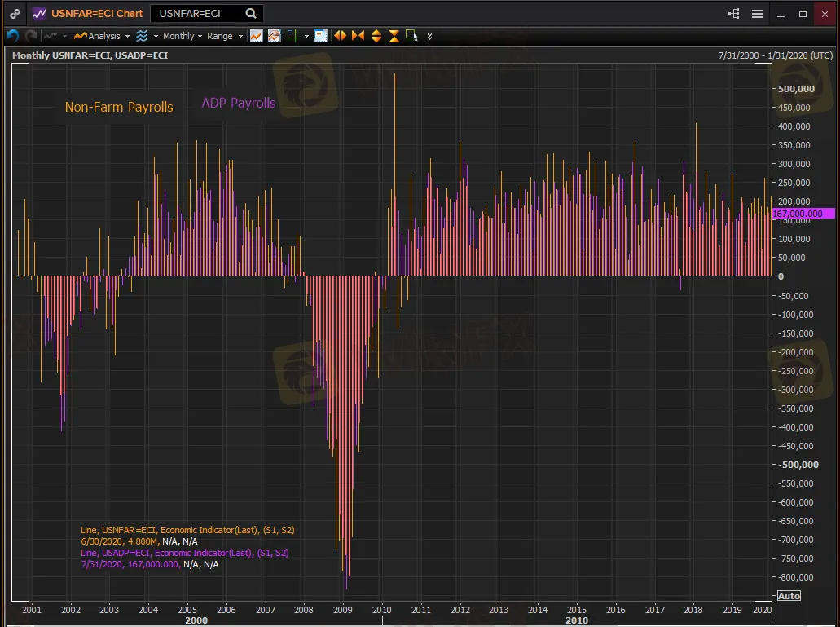Toggle the Auto scale button

[788, 596]
